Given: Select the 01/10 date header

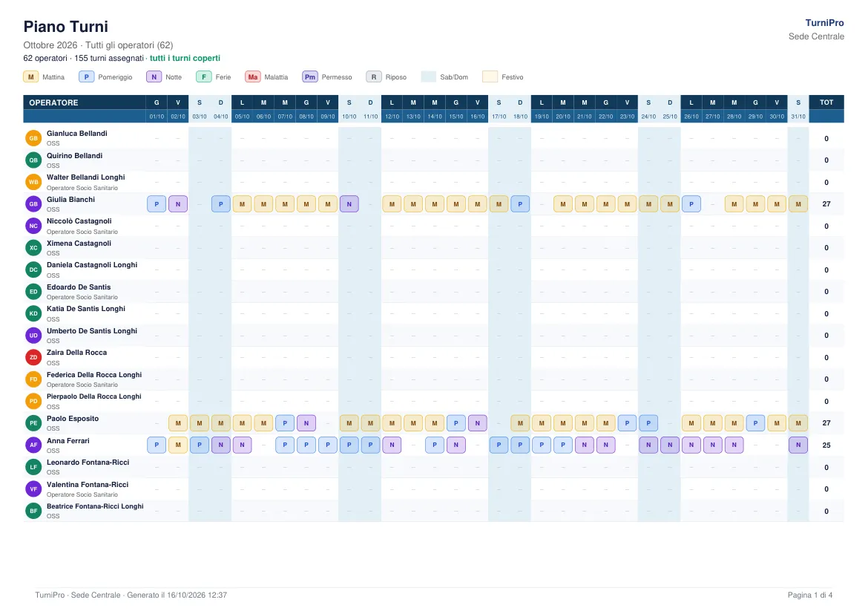Looking at the screenshot, I should click(157, 117).
